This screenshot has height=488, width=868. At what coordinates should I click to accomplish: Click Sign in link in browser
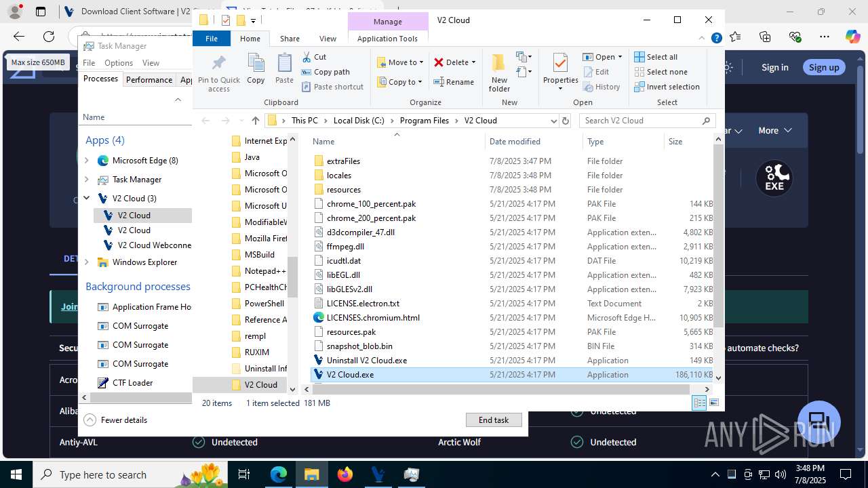774,67
